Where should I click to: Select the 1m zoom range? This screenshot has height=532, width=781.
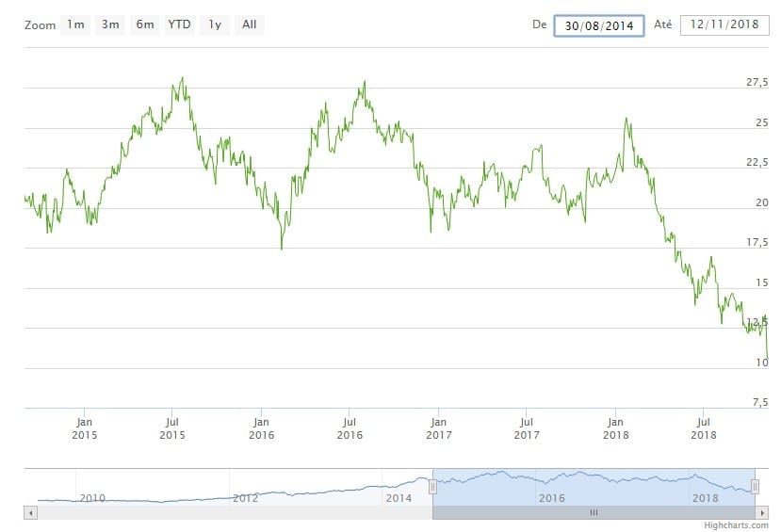75,24
